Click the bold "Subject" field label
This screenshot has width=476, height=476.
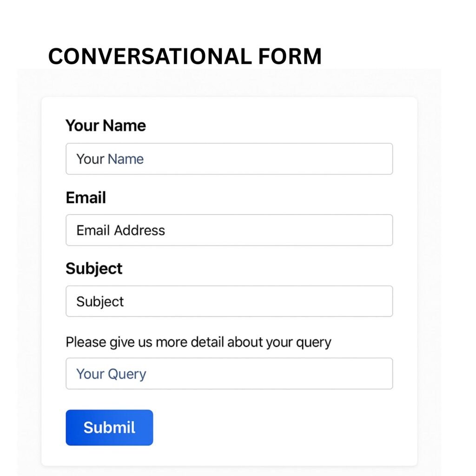coord(94,269)
